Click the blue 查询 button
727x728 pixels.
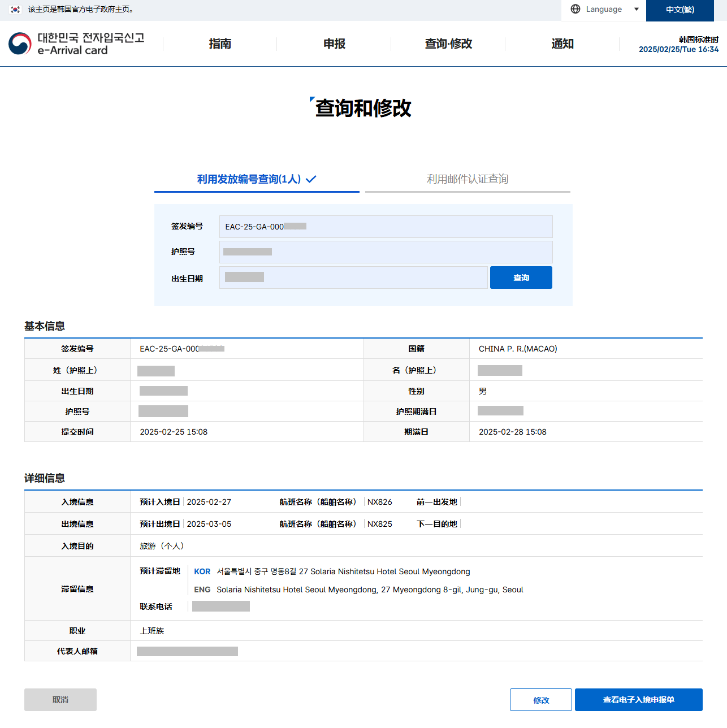point(521,278)
